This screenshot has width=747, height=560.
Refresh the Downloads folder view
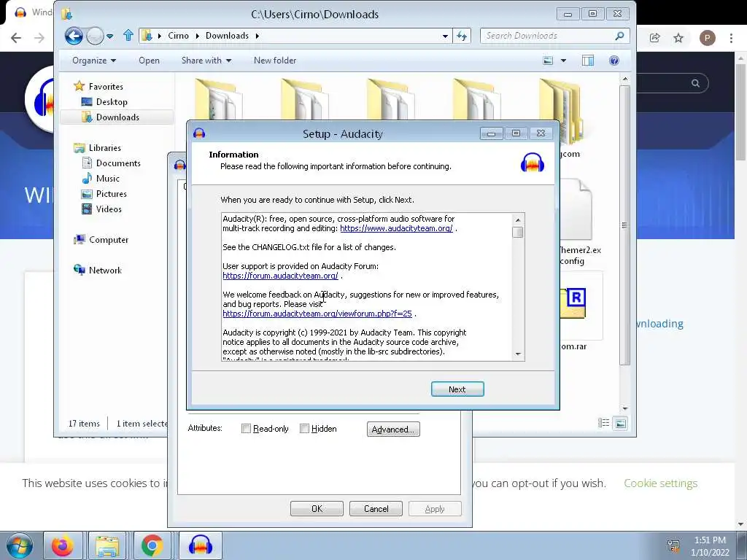pos(462,36)
